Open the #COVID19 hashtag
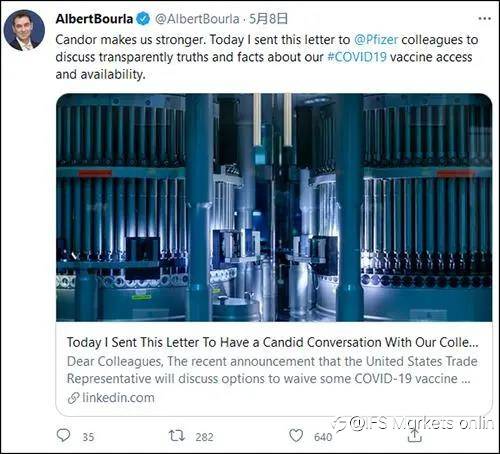 pos(357,57)
